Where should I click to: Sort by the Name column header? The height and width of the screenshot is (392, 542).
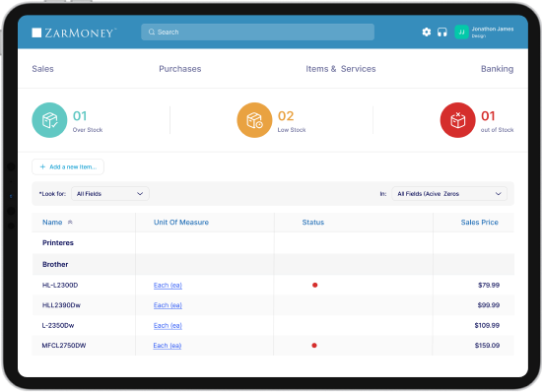point(52,222)
